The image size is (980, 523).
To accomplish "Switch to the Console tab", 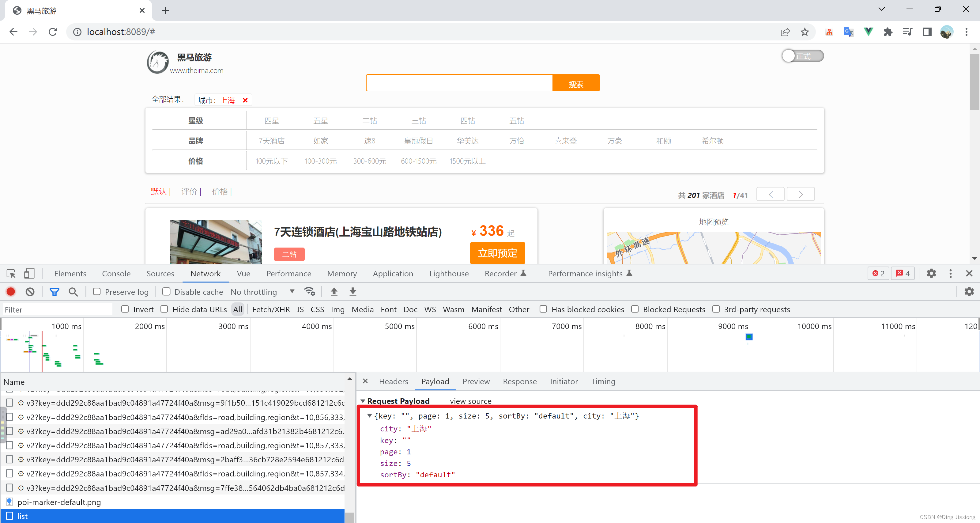I will tap(116, 273).
